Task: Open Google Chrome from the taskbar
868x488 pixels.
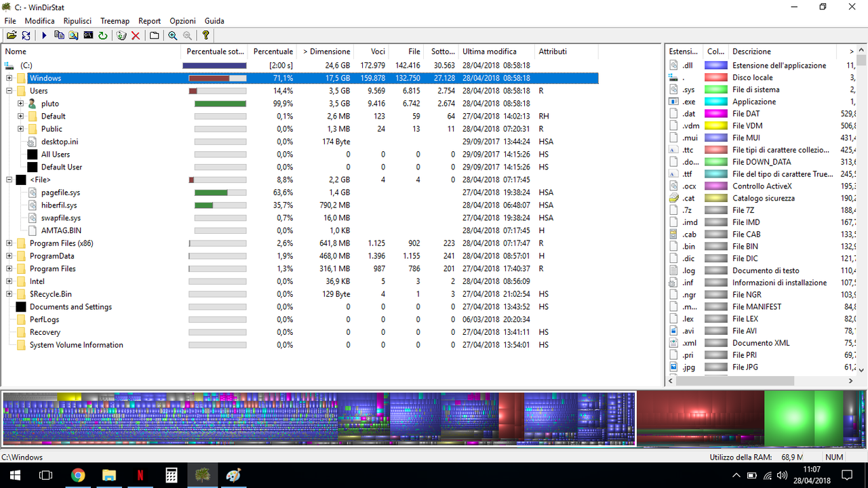Action: pyautogui.click(x=78, y=474)
